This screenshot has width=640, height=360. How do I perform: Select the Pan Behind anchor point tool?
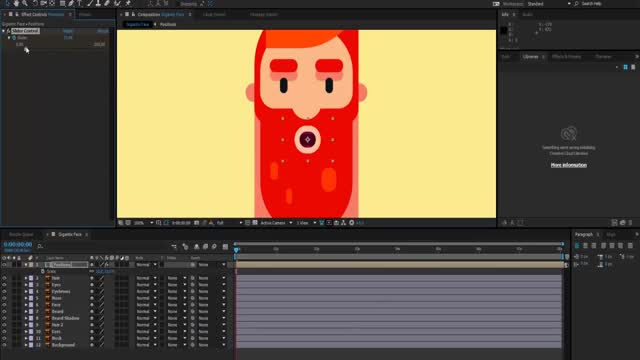(52, 3)
